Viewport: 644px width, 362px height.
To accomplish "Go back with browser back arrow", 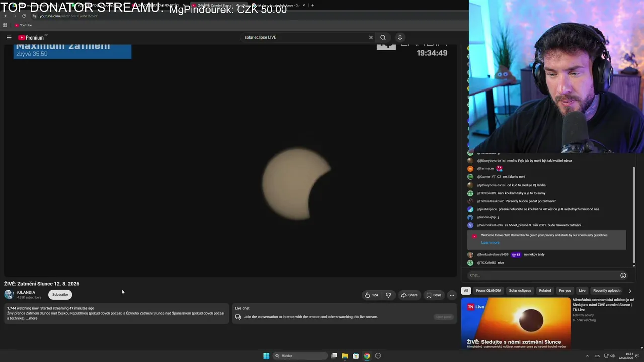I will coord(6,16).
